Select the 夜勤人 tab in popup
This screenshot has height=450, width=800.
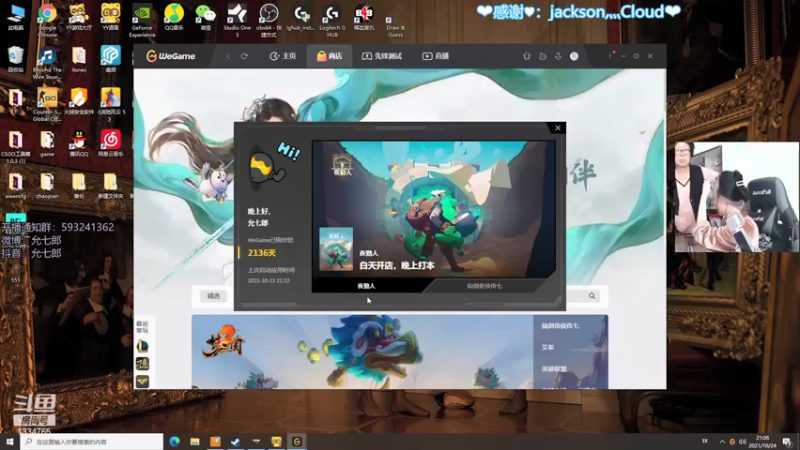pos(366,286)
